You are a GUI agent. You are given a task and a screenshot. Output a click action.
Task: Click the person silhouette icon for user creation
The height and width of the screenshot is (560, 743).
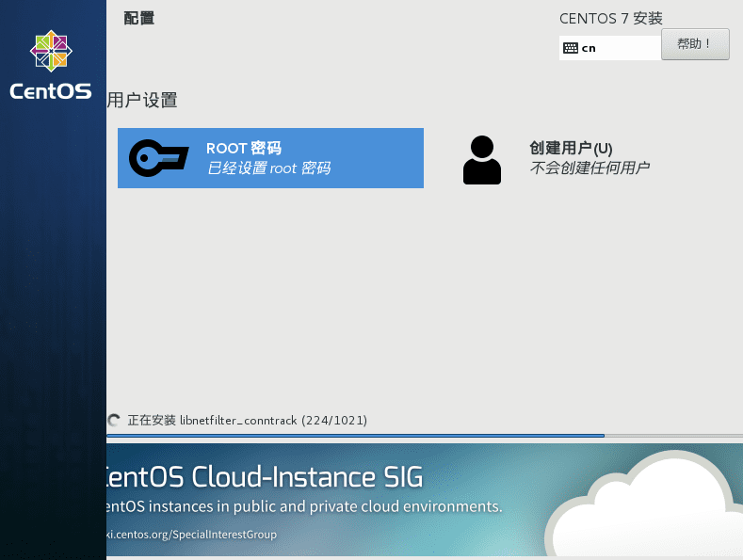tap(482, 159)
